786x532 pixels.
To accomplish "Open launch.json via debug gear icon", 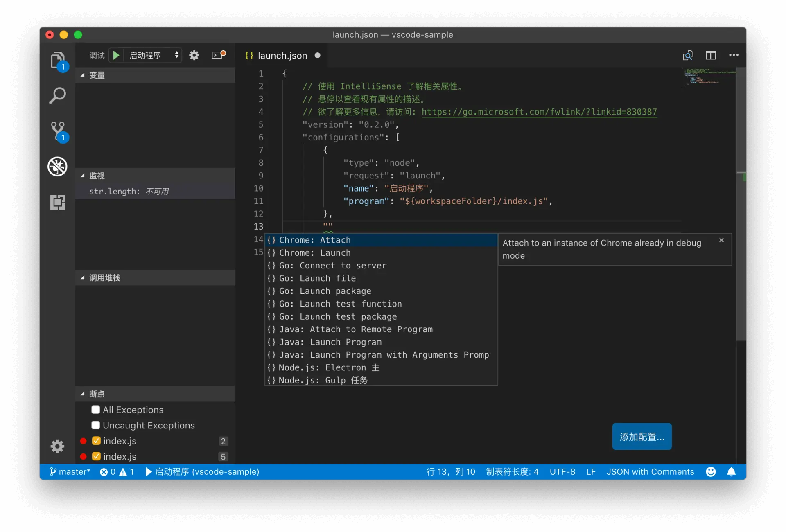I will click(194, 55).
